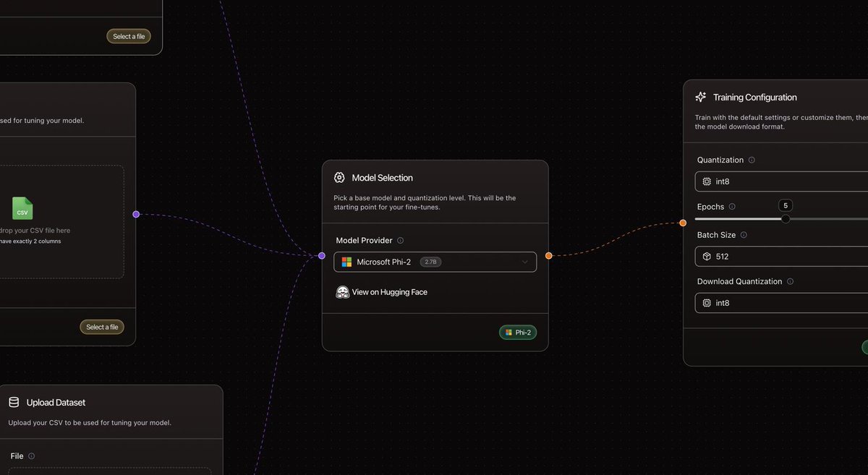The height and width of the screenshot is (475, 868).
Task: Click the Model Provider label
Action: point(365,241)
